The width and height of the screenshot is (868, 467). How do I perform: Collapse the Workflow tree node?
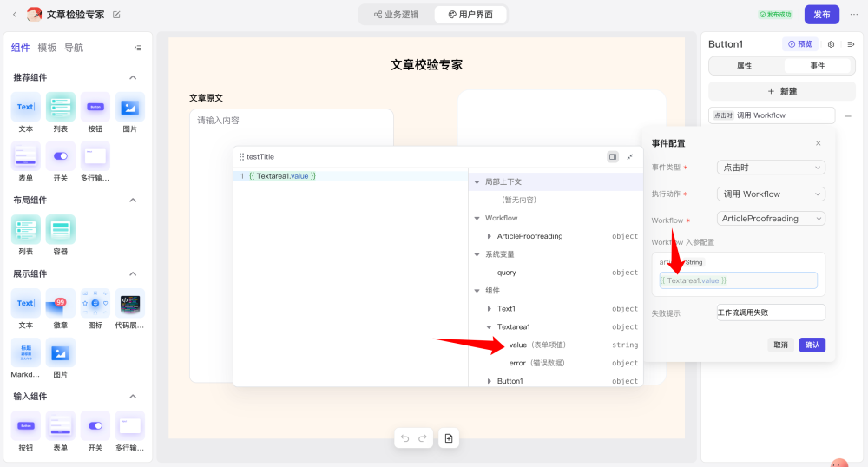click(x=477, y=219)
